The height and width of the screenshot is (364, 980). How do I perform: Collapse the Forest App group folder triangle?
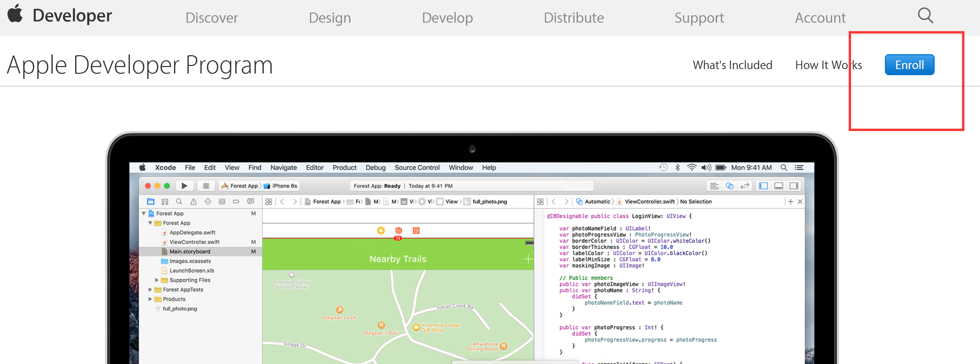point(150,223)
